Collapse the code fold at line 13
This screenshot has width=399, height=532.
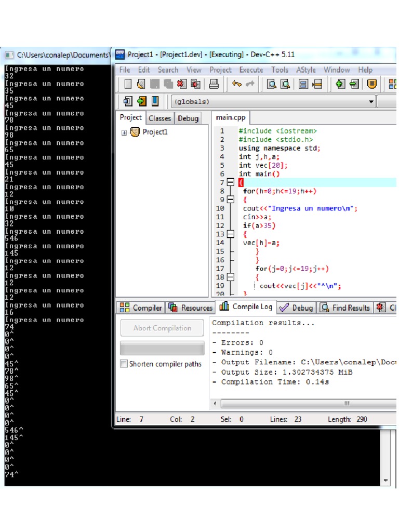click(231, 234)
